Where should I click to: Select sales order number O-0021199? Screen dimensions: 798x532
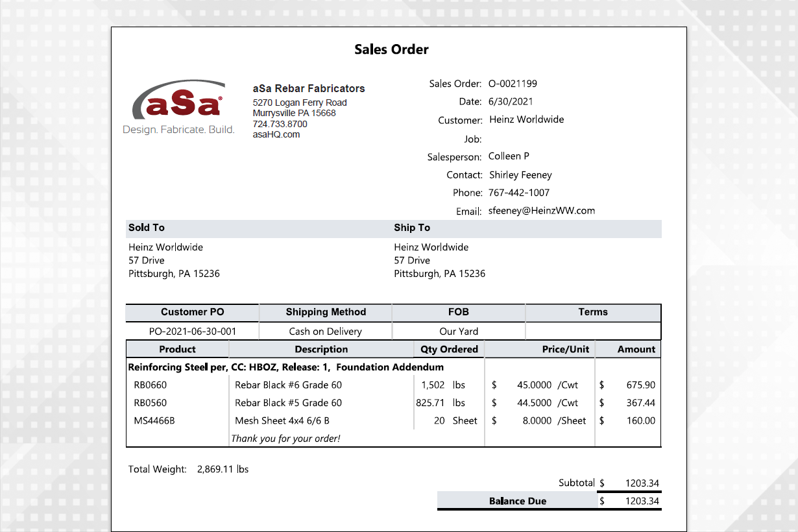point(513,83)
